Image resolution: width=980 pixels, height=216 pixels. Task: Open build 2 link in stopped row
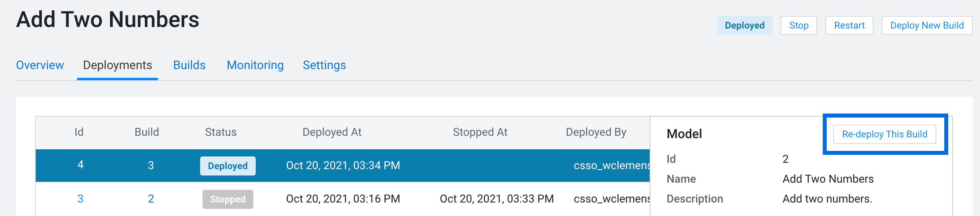151,199
